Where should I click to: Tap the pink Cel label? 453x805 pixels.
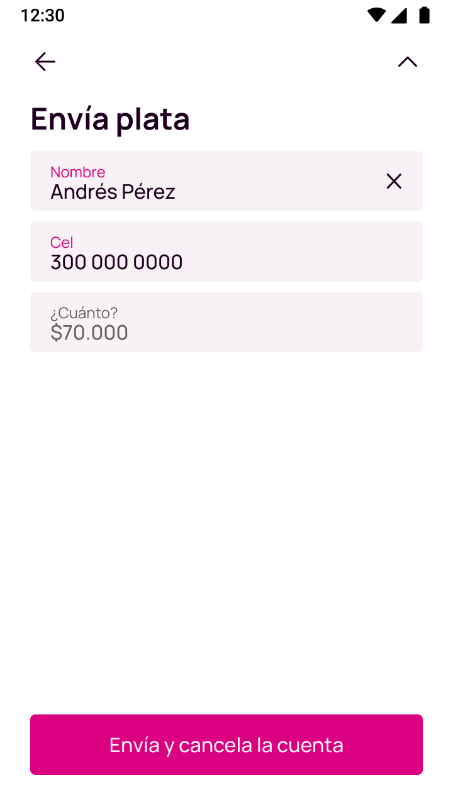(62, 242)
